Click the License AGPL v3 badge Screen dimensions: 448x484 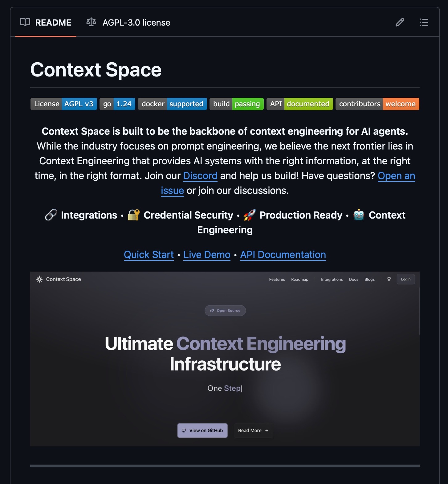(64, 104)
